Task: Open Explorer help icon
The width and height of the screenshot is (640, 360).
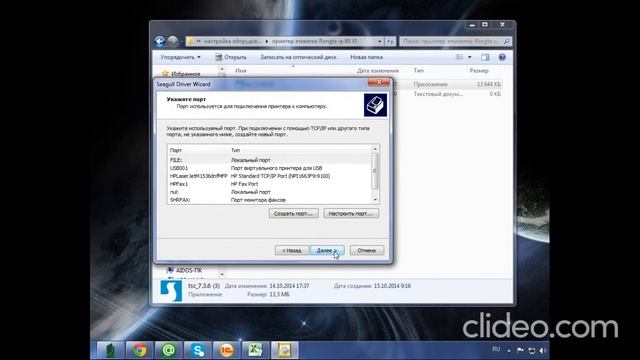Action: (x=502, y=57)
